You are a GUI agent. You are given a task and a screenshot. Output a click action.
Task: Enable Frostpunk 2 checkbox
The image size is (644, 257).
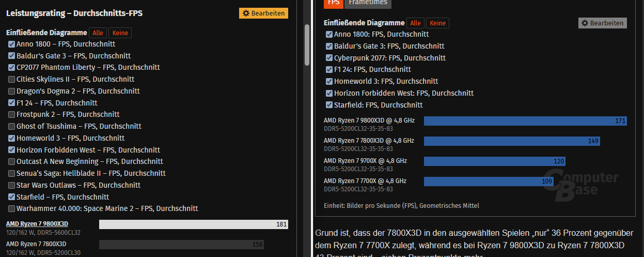tap(11, 114)
